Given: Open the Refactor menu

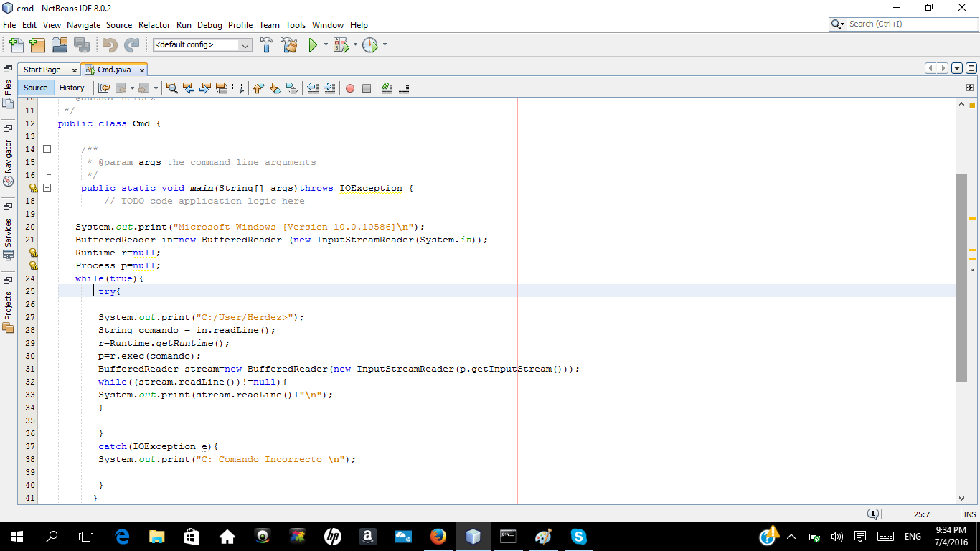Looking at the screenshot, I should [x=154, y=24].
